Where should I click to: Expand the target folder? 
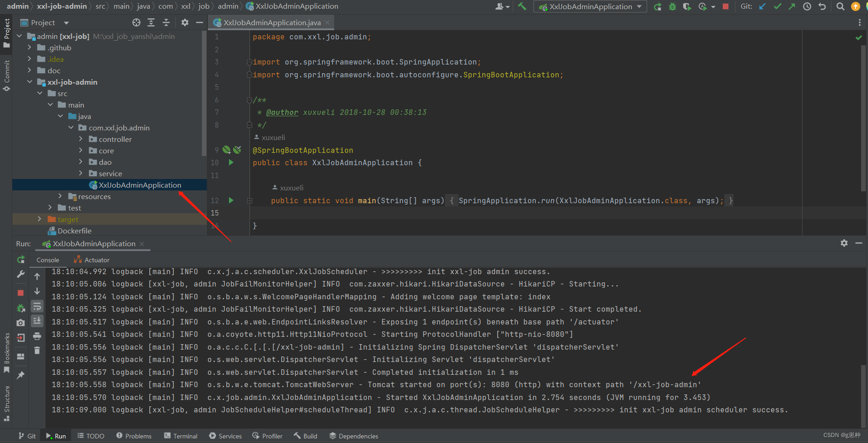click(x=39, y=219)
